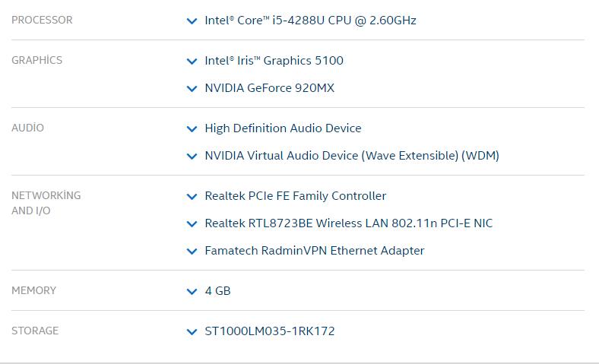Expand chevron for Realtek PCIe FE Family Controller

point(192,197)
